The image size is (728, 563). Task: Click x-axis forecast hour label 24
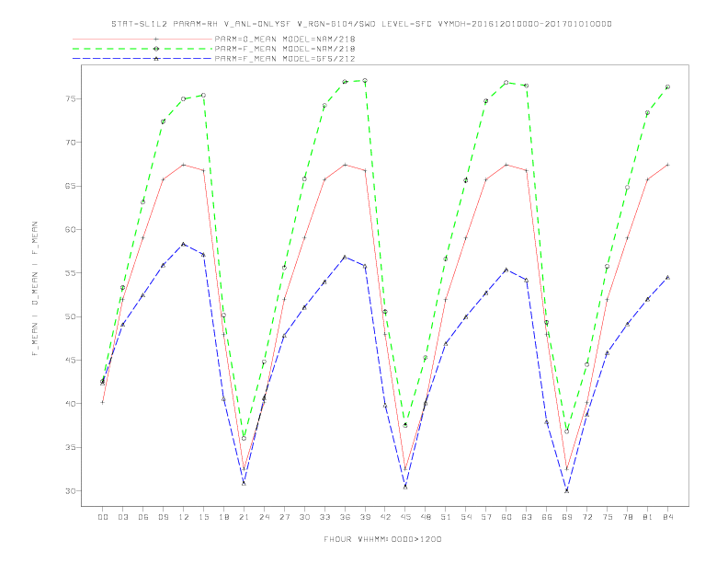[x=264, y=517]
